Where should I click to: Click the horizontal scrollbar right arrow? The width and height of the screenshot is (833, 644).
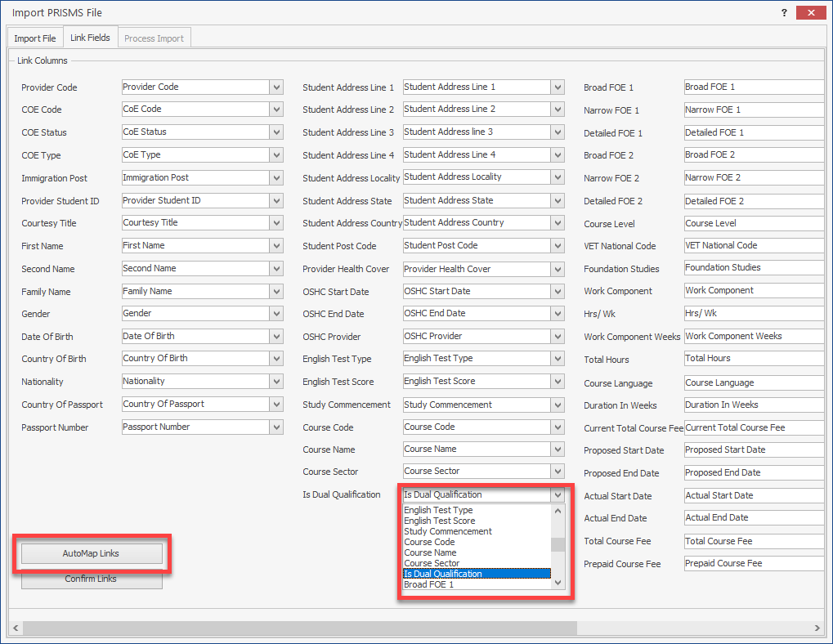pos(817,628)
